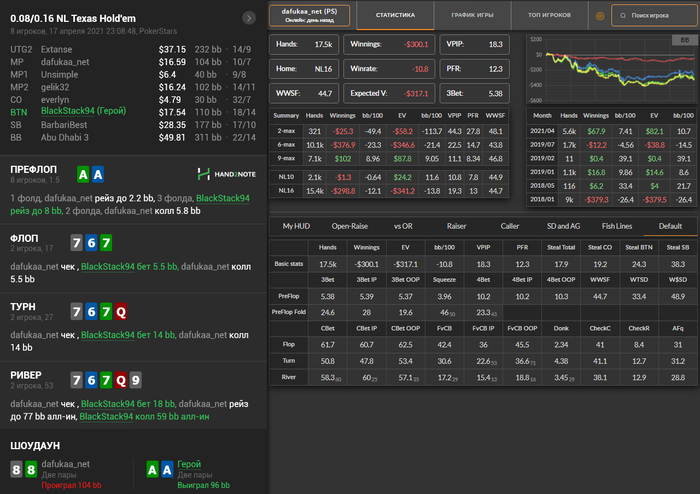Click the 2019/07 month row
The image size is (700, 494).
coord(612,145)
